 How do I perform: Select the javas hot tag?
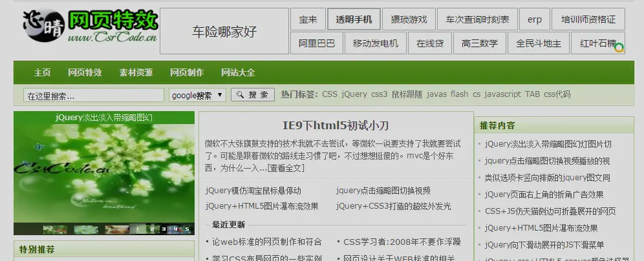coord(436,94)
